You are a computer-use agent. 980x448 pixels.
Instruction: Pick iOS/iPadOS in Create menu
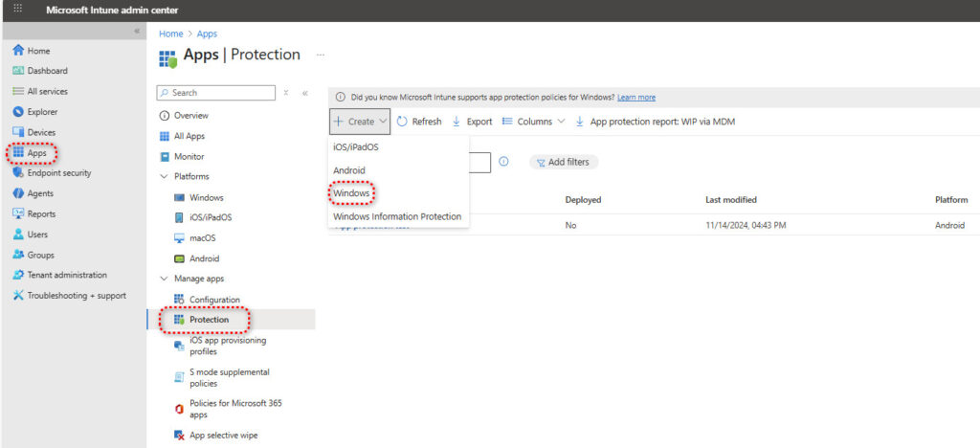[356, 147]
